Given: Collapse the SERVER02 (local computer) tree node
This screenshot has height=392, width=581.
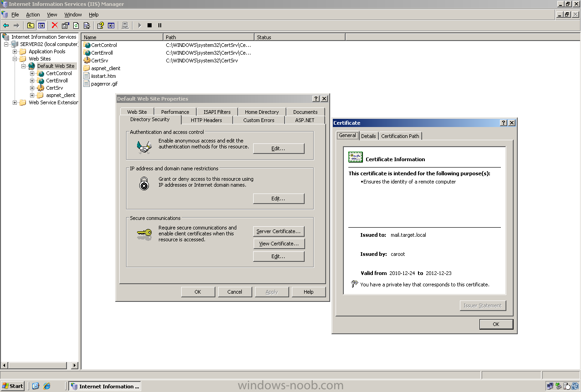Looking at the screenshot, I should pos(6,44).
